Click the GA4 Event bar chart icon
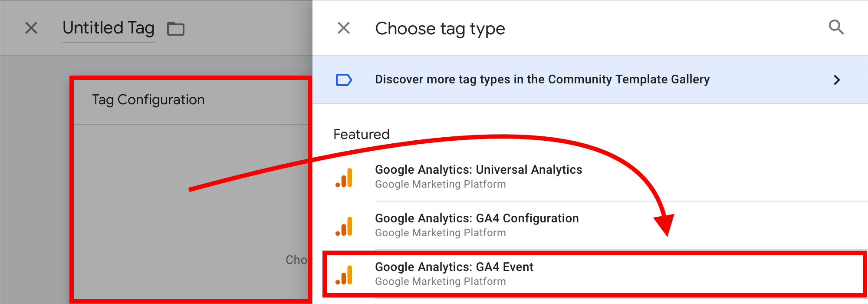The width and height of the screenshot is (868, 304). pyautogui.click(x=344, y=275)
